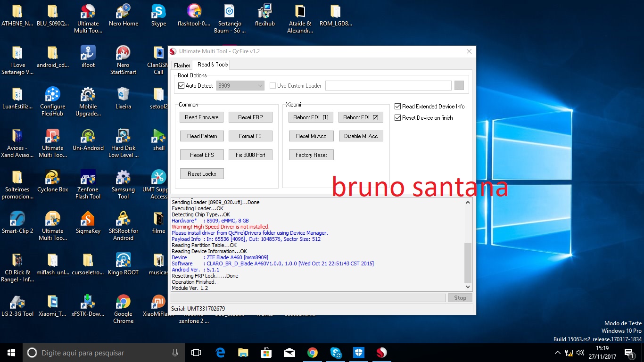Screen dimensions: 644x362
Task: Select the Mobile Upgrade desktop icon
Action: (x=88, y=102)
